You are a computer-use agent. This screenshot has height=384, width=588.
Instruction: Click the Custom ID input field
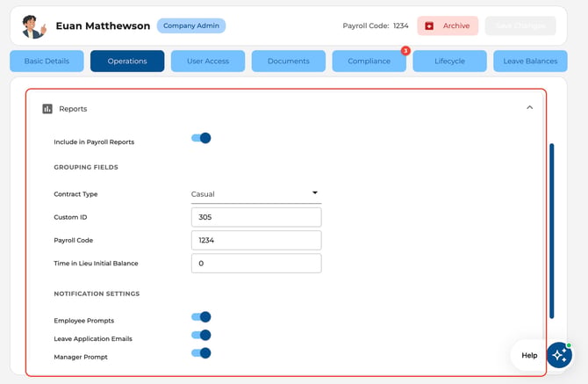(x=256, y=217)
